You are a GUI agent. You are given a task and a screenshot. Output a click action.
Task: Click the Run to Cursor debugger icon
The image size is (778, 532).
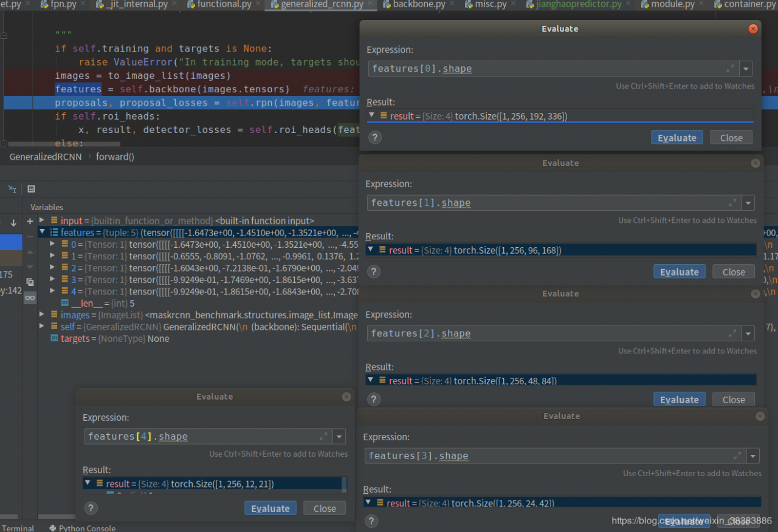tap(12, 189)
